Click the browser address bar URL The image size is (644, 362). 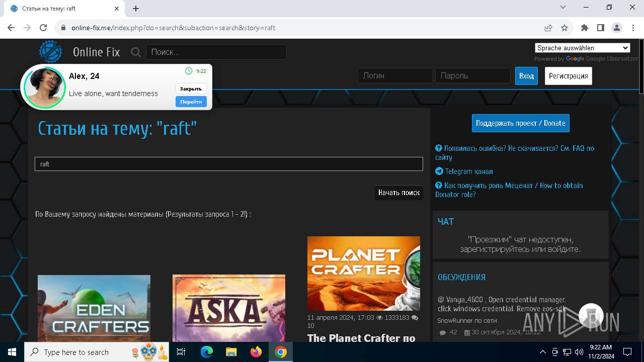(174, 28)
